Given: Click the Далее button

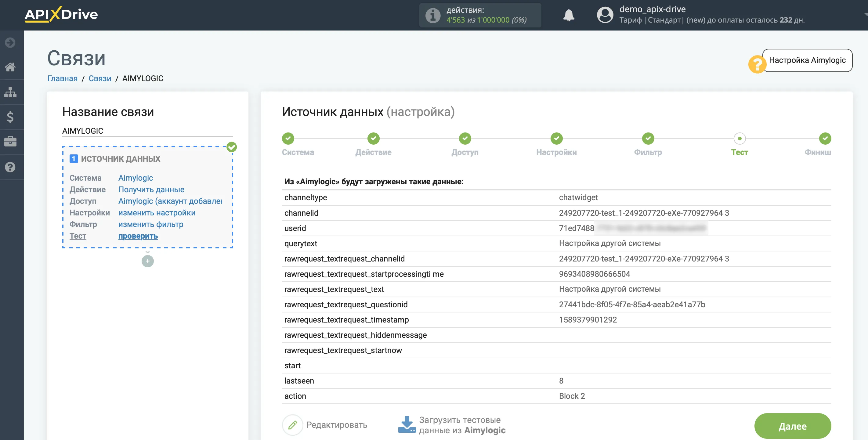Looking at the screenshot, I should pos(793,426).
